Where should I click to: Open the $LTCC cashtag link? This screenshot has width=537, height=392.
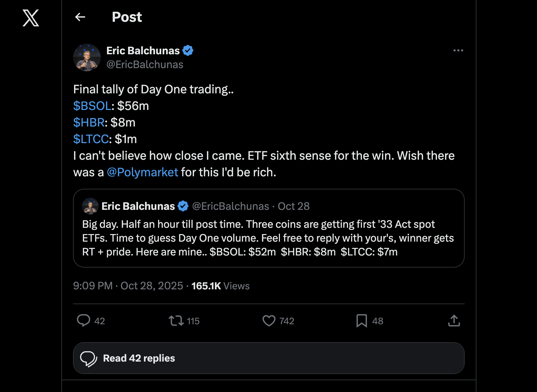tap(91, 139)
